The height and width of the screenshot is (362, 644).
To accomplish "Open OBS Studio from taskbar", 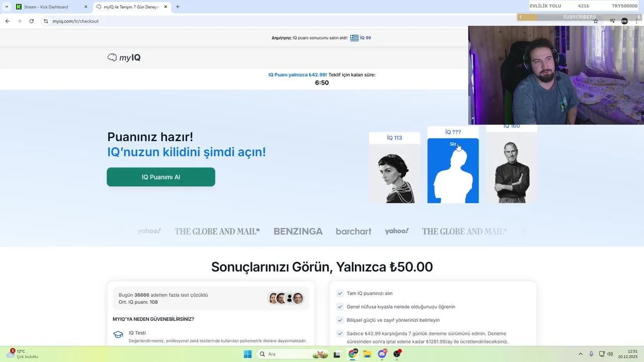I will point(397,354).
